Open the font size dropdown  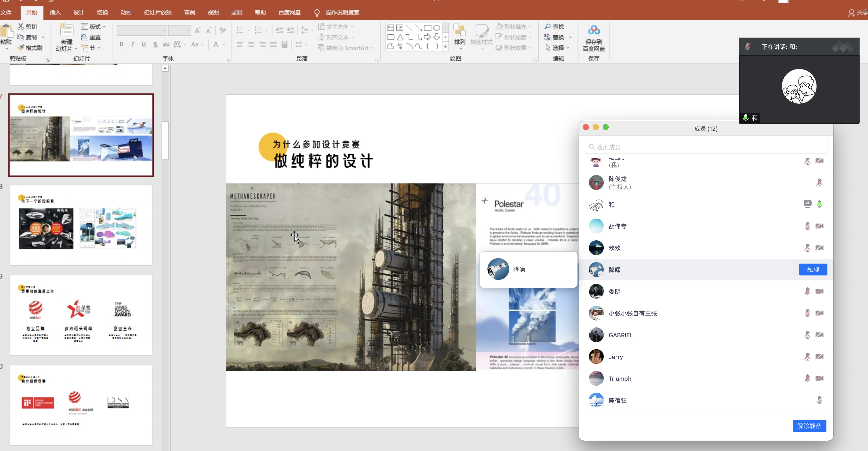click(187, 30)
